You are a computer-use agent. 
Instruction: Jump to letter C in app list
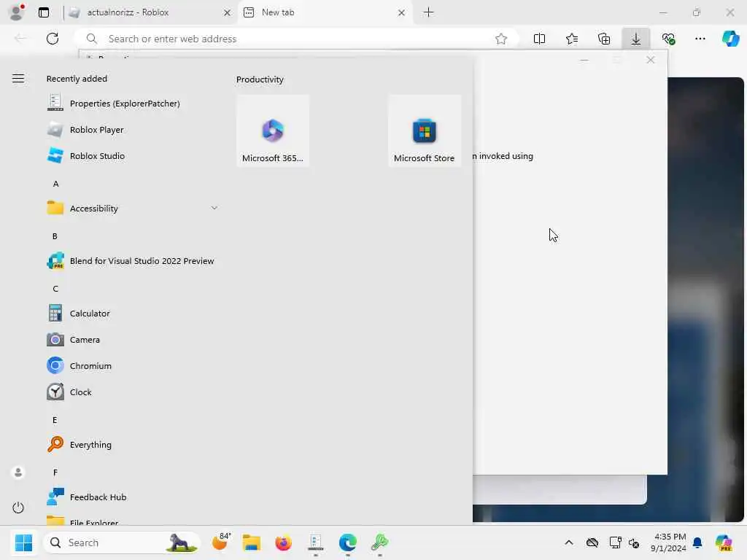point(55,289)
